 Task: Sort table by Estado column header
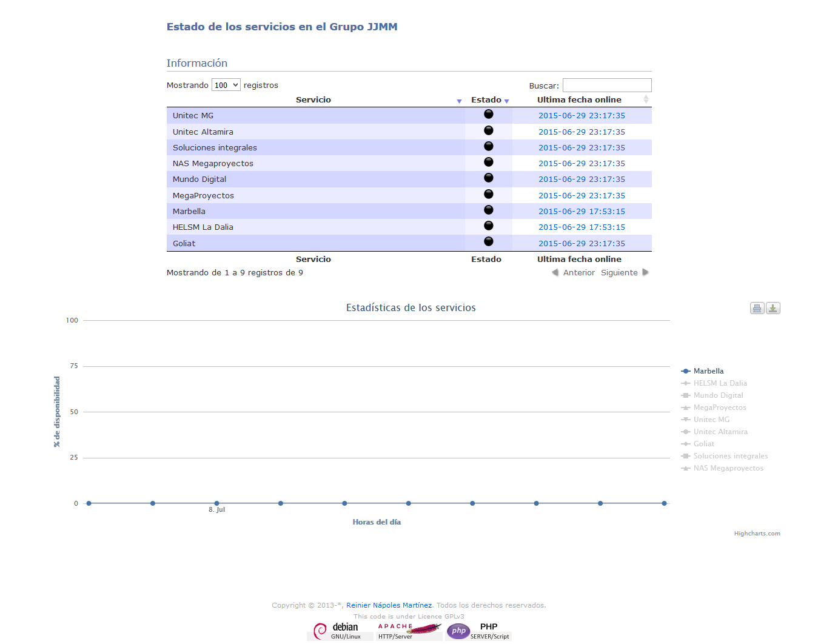[486, 100]
